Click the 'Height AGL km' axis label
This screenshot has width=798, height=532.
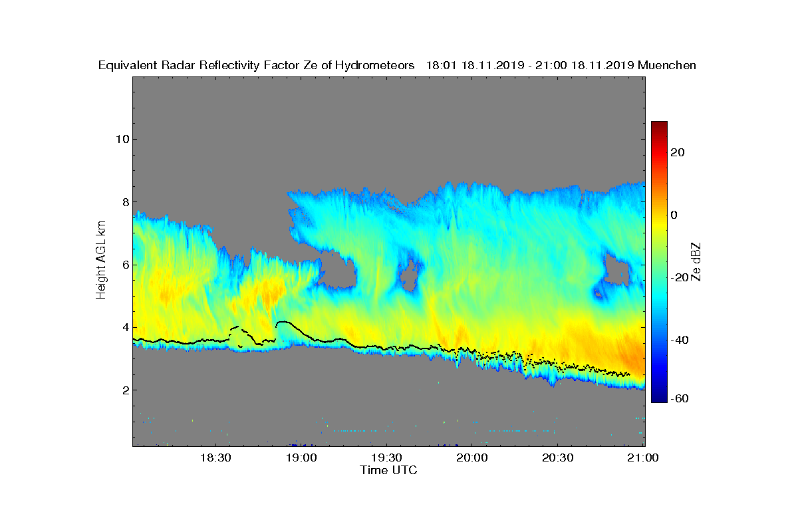101,261
